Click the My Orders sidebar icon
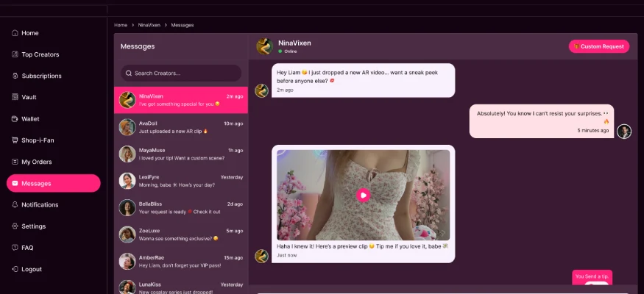Screen dimensions: 644x294 pos(15,162)
